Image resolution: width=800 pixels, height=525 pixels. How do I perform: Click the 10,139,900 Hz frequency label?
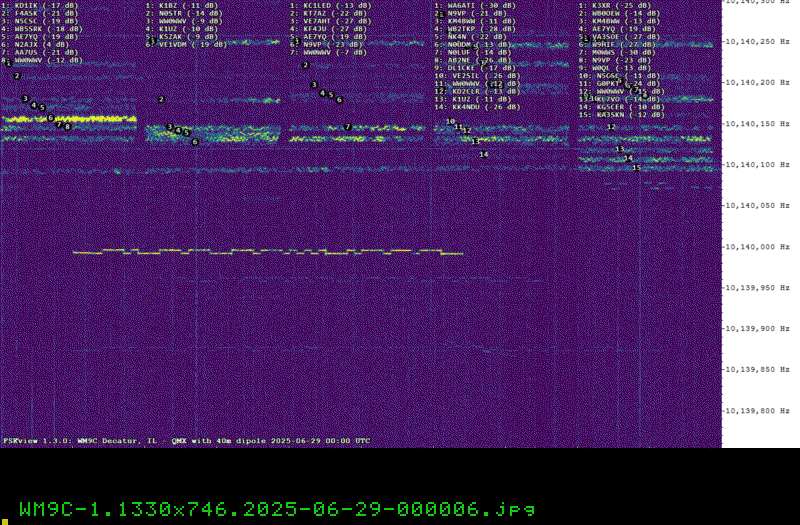758,329
